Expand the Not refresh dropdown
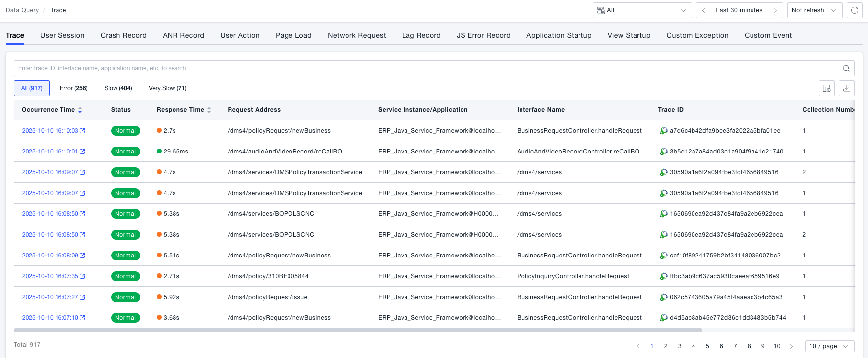 [814, 10]
